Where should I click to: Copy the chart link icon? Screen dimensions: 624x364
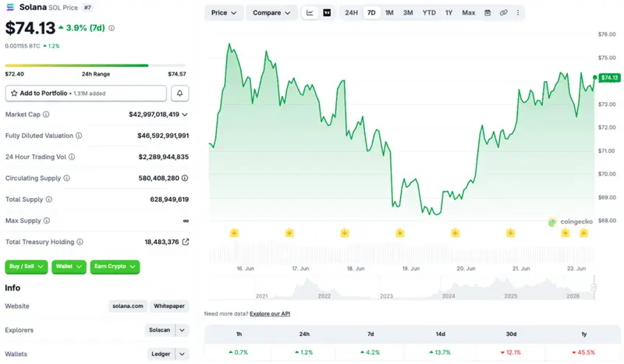tap(503, 12)
